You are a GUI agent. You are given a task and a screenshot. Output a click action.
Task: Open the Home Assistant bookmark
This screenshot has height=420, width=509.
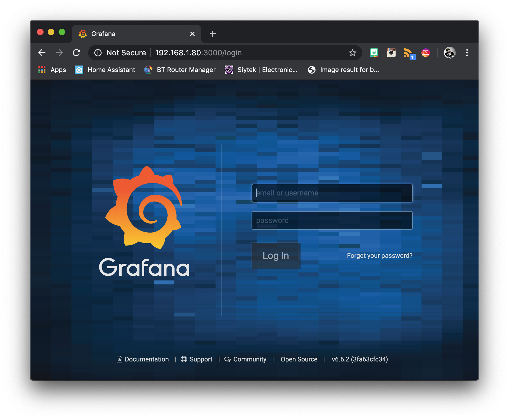(x=105, y=70)
